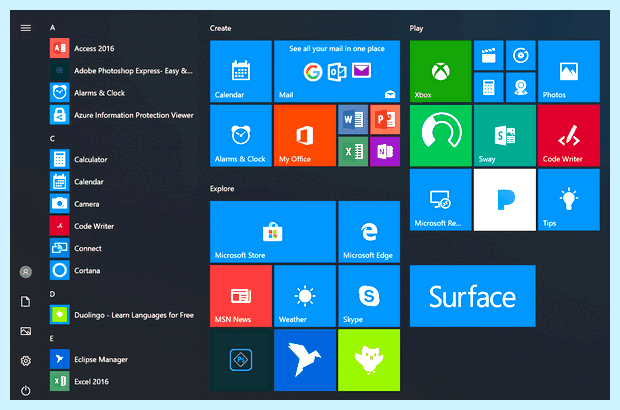Launch PowerPoint from the small tile

coord(385,119)
